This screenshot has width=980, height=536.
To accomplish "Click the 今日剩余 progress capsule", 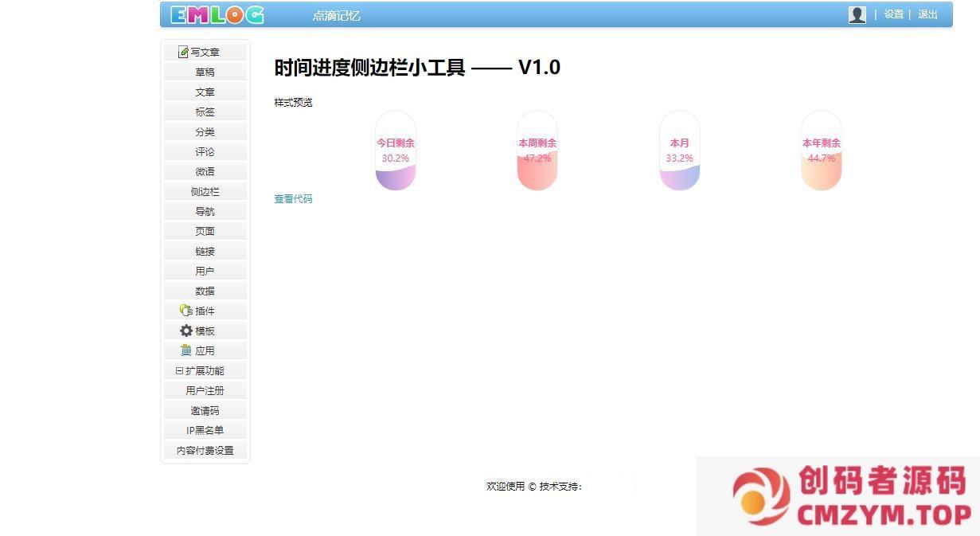I will point(396,151).
